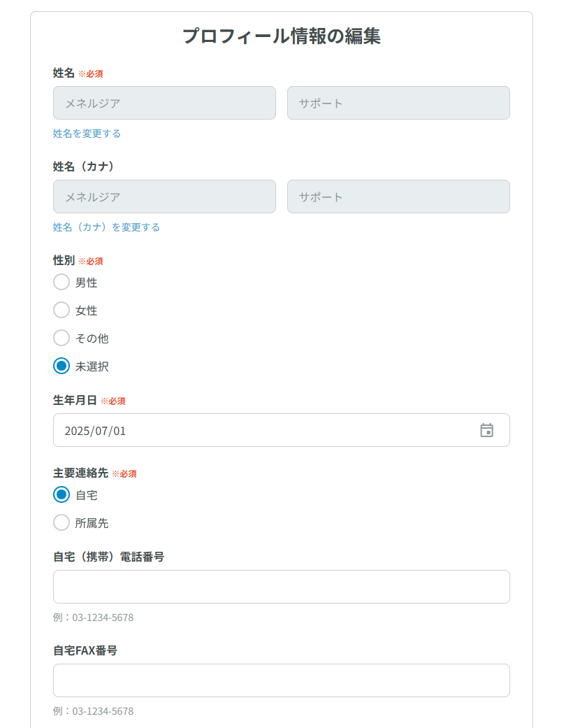566x728 pixels.
Task: Click into the 自宅FAX番号 field
Action: (281, 680)
